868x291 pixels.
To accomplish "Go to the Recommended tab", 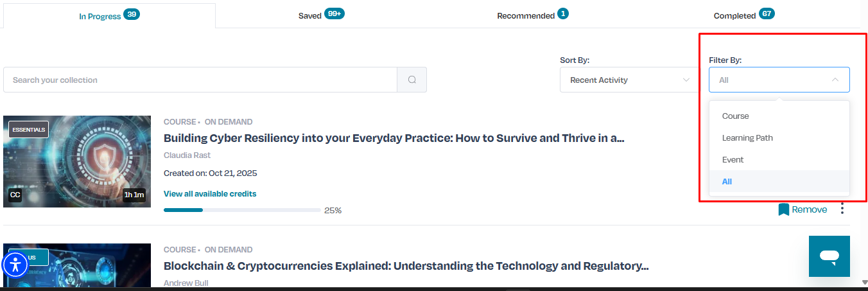I will (x=532, y=15).
